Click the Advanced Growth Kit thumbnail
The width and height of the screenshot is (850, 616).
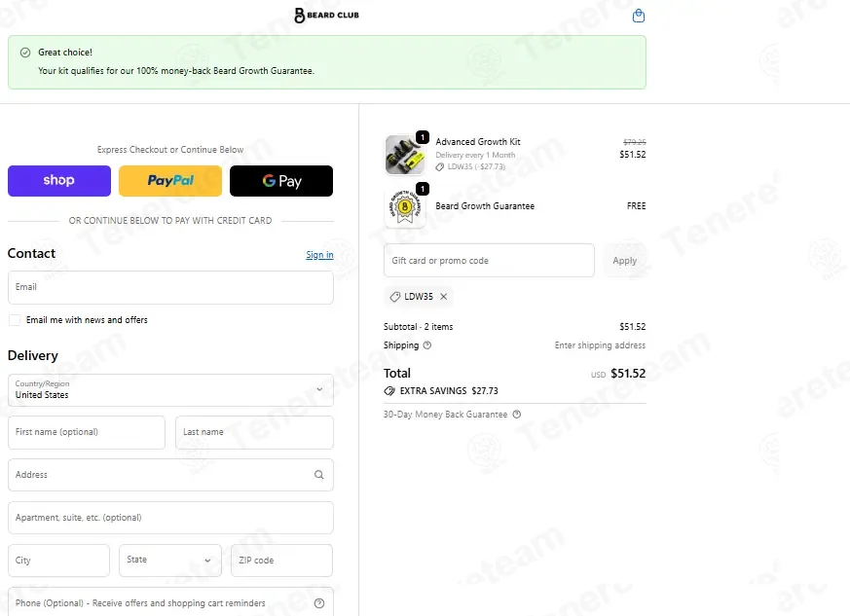point(405,155)
